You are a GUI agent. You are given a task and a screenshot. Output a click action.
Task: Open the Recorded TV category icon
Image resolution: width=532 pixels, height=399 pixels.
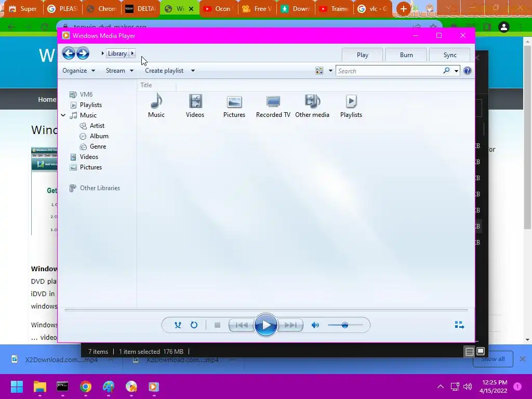pyautogui.click(x=273, y=106)
